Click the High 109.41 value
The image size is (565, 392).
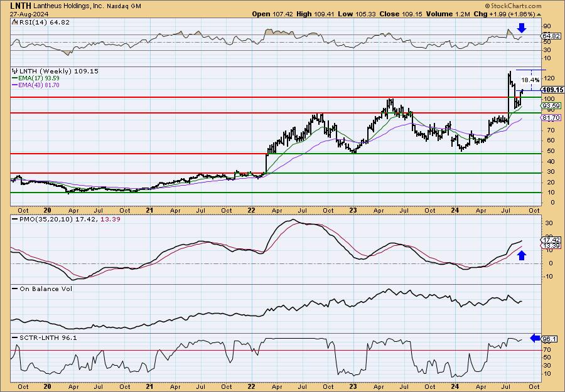click(x=315, y=14)
